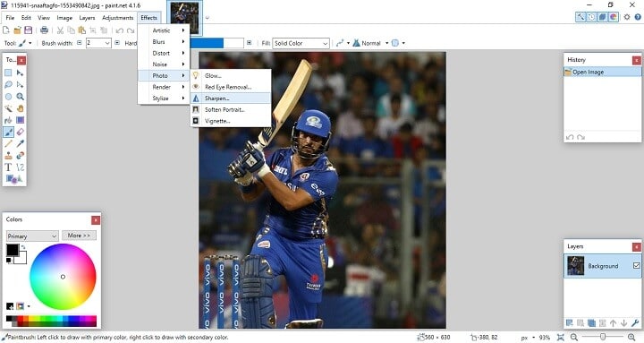Select the Text tool
The image size is (644, 343).
point(8,167)
